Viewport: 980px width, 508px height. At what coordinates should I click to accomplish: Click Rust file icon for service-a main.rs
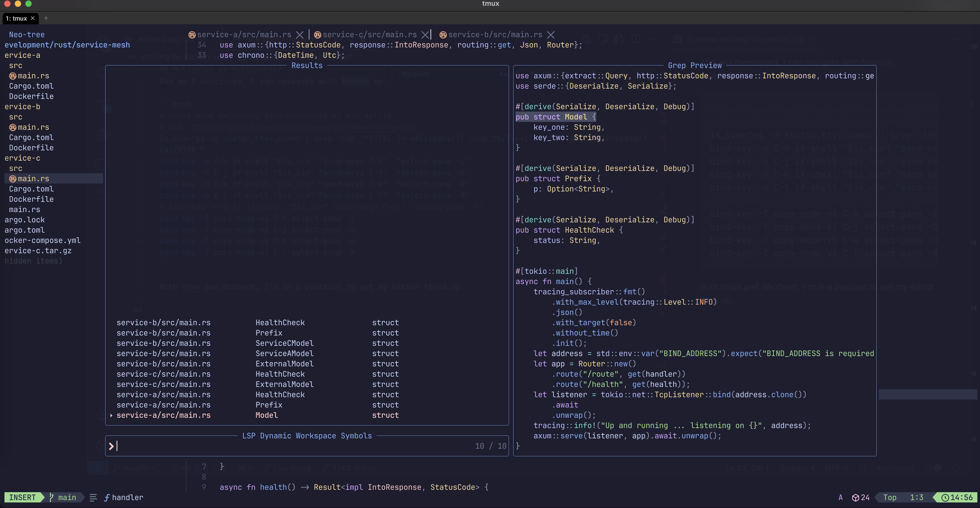(13, 76)
